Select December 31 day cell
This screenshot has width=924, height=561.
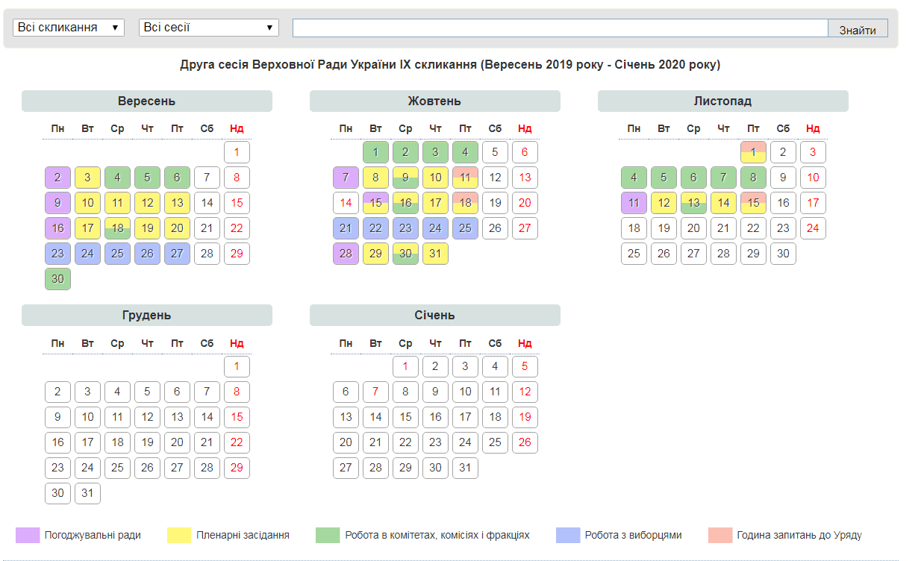[87, 493]
